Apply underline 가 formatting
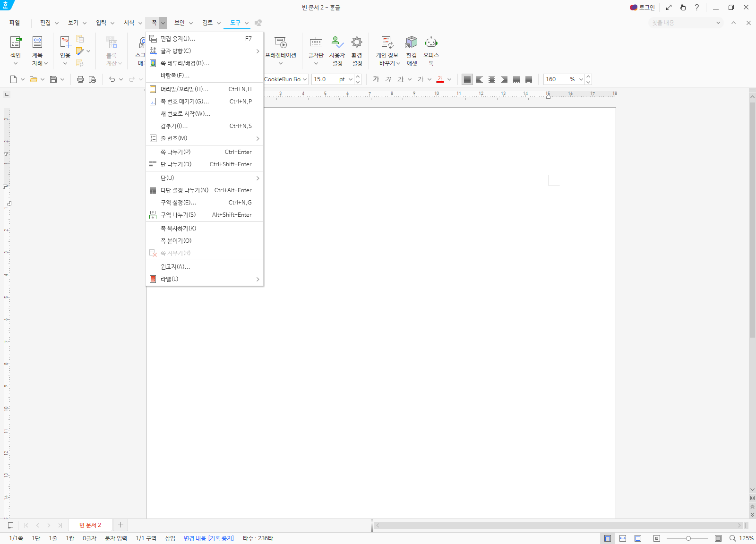Image resolution: width=756 pixels, height=544 pixels. tap(401, 79)
